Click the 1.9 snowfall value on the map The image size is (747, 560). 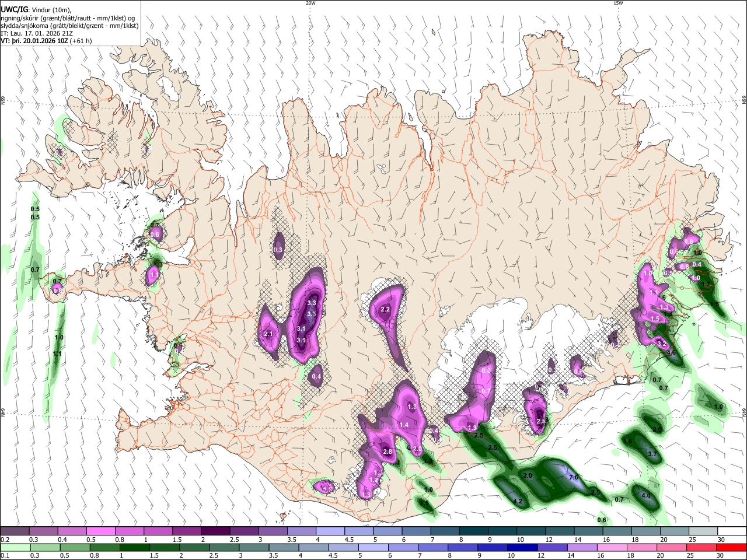472,428
